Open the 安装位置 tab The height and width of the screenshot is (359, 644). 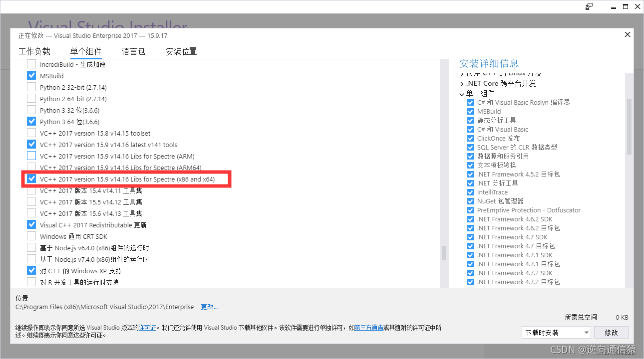coord(181,51)
